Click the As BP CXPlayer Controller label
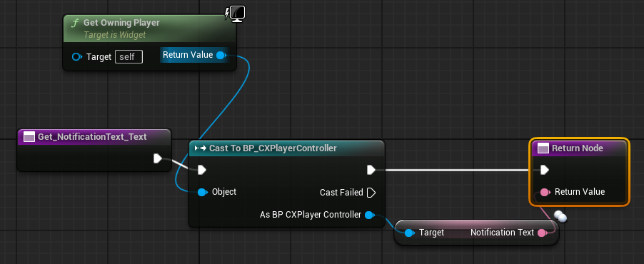Image resolution: width=644 pixels, height=264 pixels. (311, 214)
